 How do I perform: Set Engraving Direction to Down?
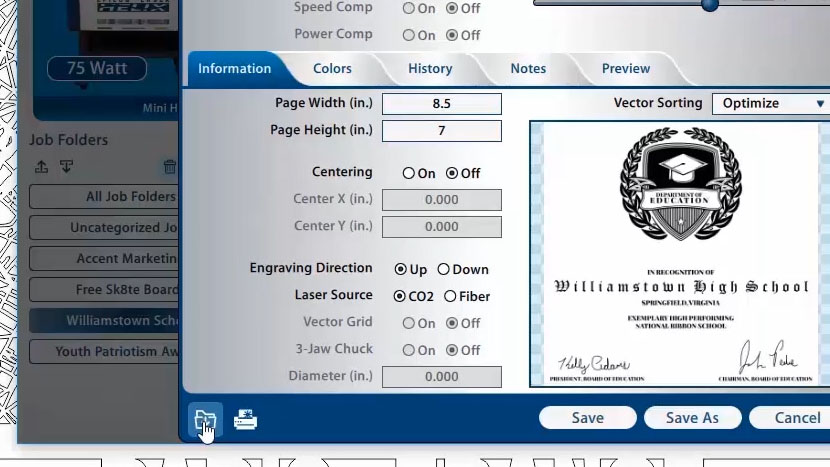[443, 269]
